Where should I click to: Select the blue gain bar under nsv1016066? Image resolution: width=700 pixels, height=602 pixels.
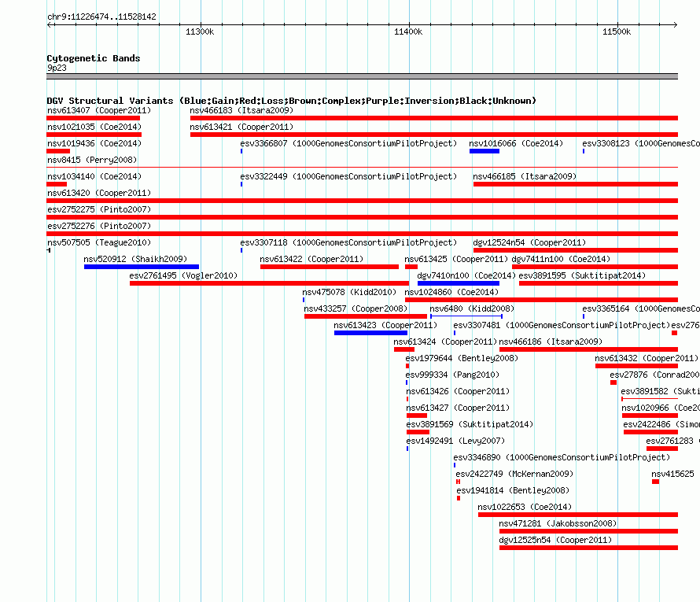tap(484, 151)
